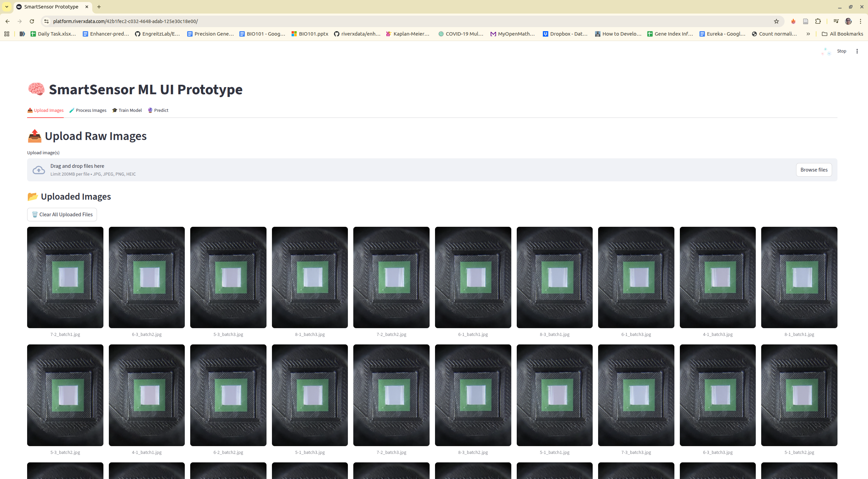The height and width of the screenshot is (479, 868).
Task: Open the apps grid bookmark icon
Action: coord(7,34)
